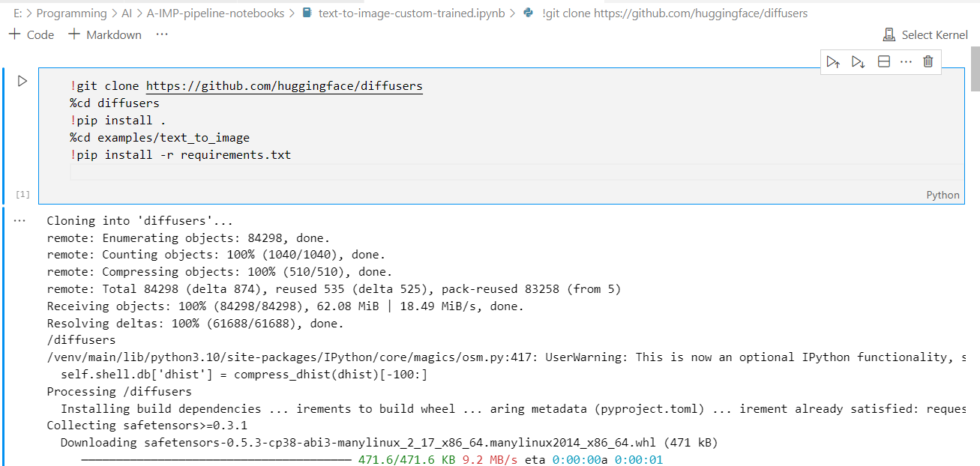Delete the cell with trash icon
980x466 pixels.
click(x=928, y=61)
